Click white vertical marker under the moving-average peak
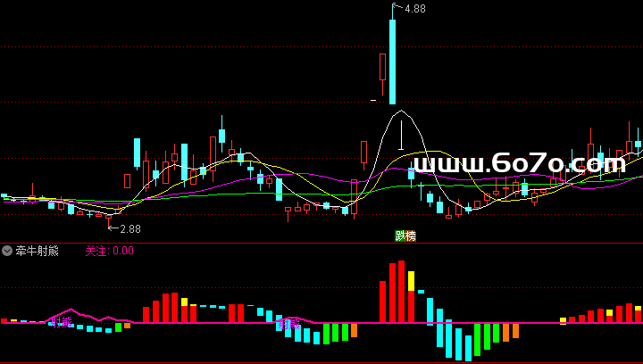643x364 pixels. (401, 136)
